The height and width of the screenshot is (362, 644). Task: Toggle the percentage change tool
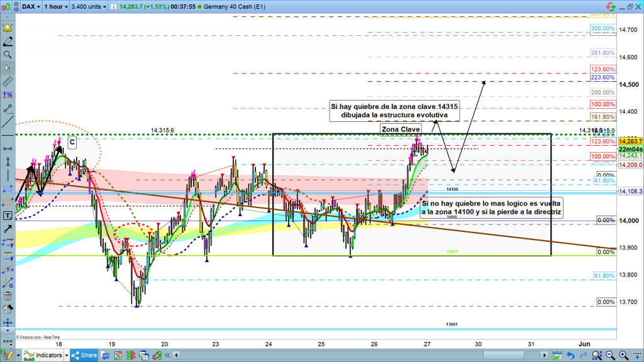coord(8,95)
